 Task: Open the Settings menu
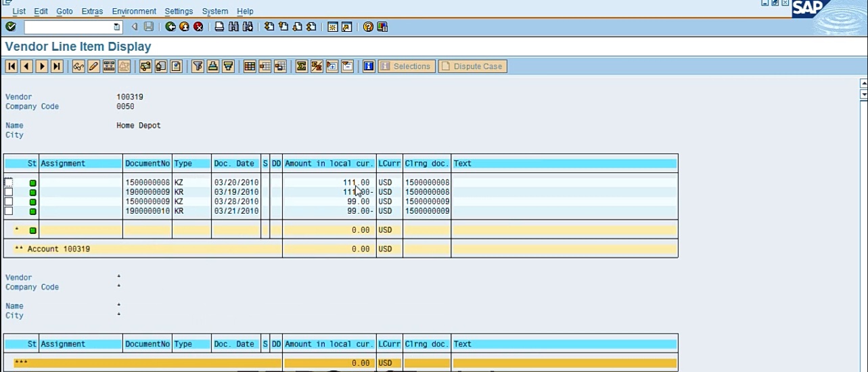point(179,11)
